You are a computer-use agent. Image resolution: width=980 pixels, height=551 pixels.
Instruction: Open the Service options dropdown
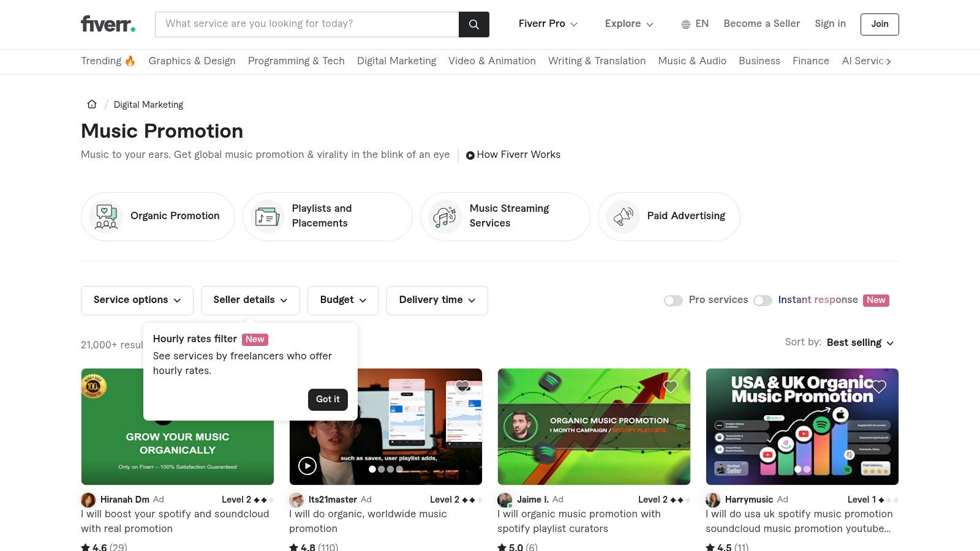[137, 301]
